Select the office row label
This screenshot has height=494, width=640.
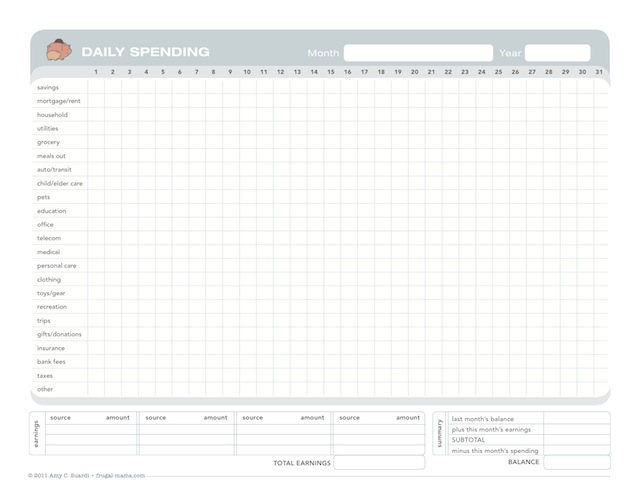point(45,225)
